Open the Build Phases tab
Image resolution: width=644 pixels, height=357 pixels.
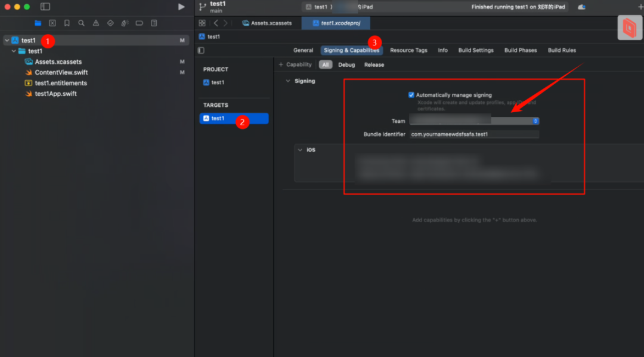tap(521, 50)
